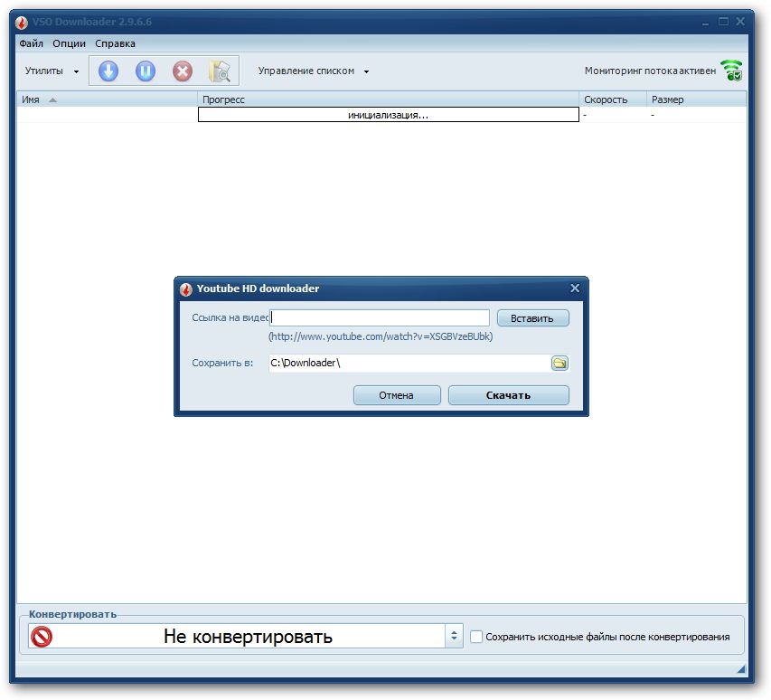Sort list by Имя column header
Screen dimensions: 771x700
[x=107, y=99]
